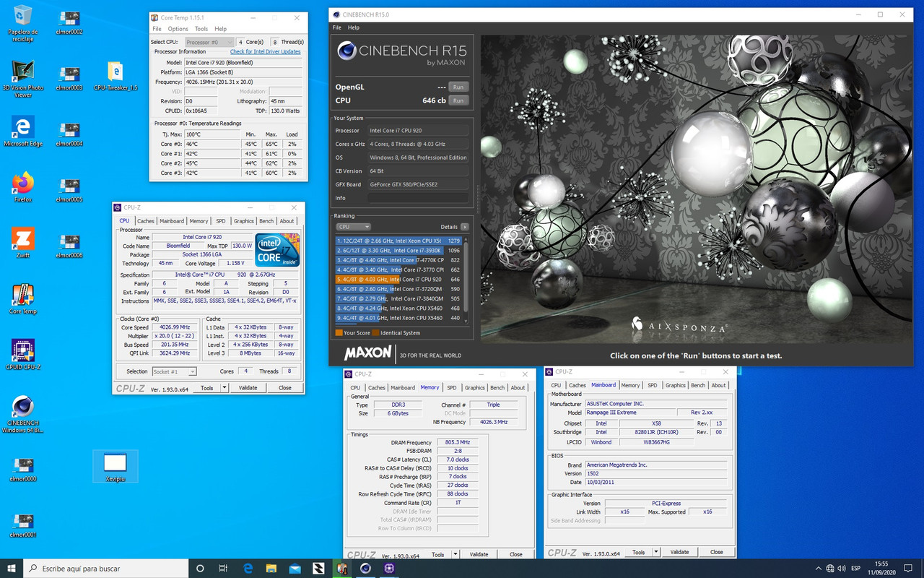Open the Papelera de reciclaje desktop icon
Viewport: 924px width, 578px height.
tap(23, 23)
